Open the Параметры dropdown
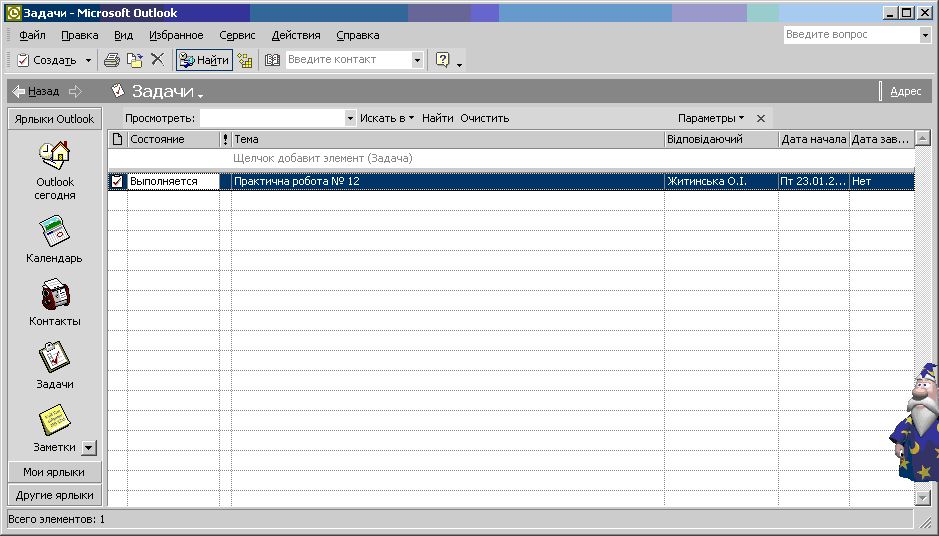The width and height of the screenshot is (939, 536). [711, 118]
